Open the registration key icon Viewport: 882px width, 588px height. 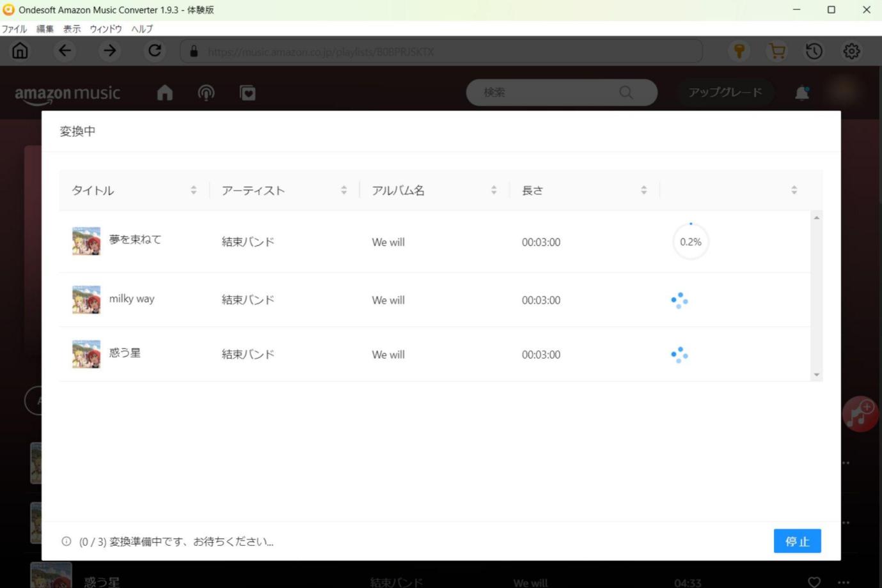(739, 51)
